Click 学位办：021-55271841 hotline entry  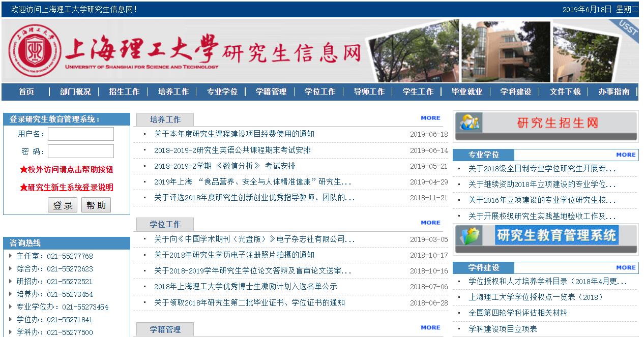(54, 320)
